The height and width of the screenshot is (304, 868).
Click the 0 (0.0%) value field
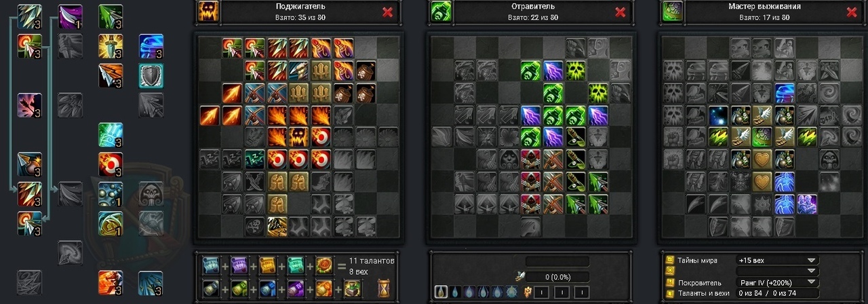click(x=557, y=277)
